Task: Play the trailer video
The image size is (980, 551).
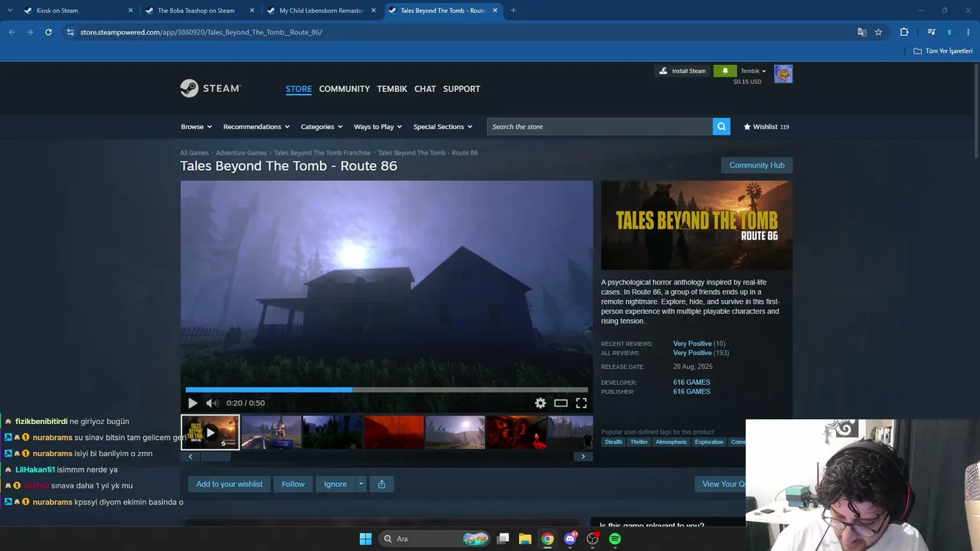Action: 192,403
